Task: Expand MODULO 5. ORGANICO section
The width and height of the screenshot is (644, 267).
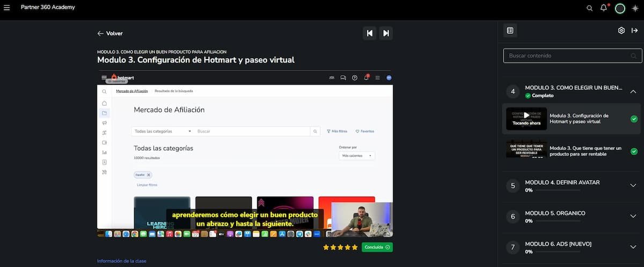Action: [x=633, y=216]
